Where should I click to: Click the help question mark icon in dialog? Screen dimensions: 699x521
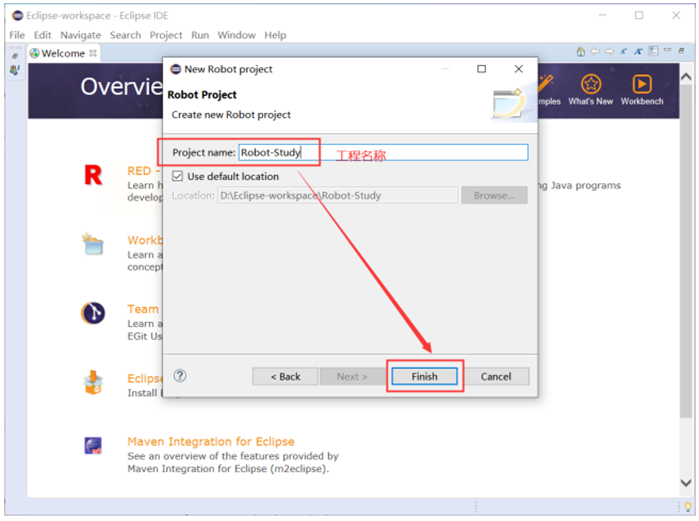[x=180, y=376]
